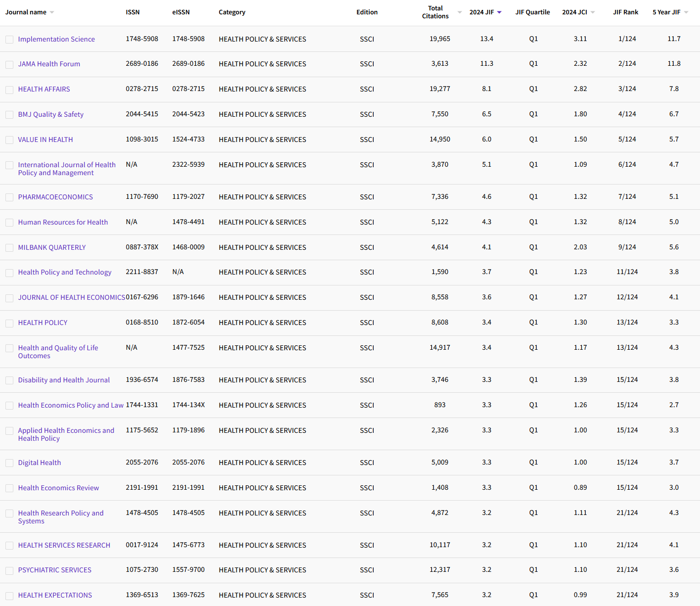Open HEALTH AFFAIRS journal page
This screenshot has height=606, width=700.
(44, 89)
